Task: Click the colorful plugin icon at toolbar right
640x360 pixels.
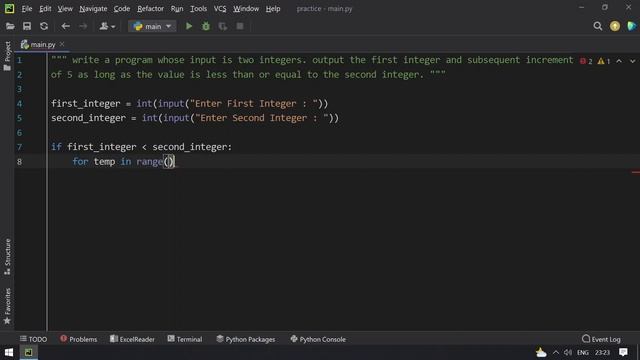Action: click(632, 27)
